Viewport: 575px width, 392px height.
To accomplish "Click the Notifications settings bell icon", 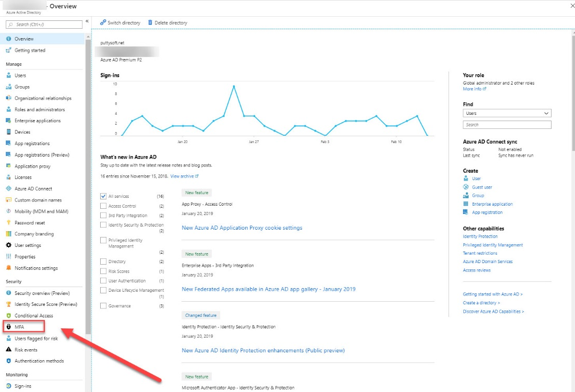I will coord(9,268).
